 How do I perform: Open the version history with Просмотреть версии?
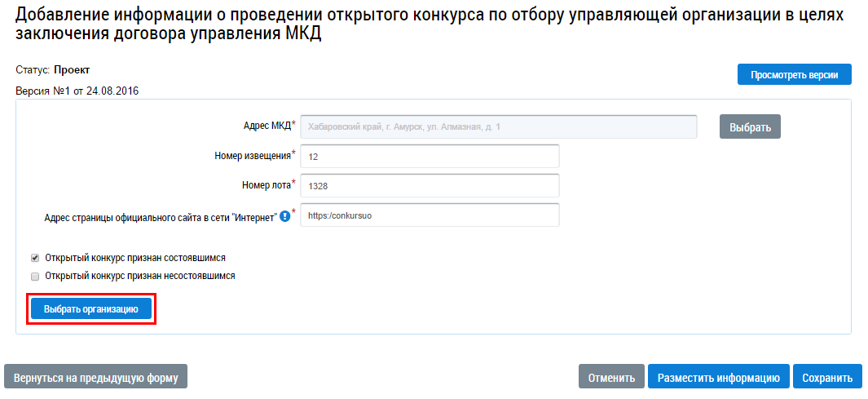(x=794, y=74)
